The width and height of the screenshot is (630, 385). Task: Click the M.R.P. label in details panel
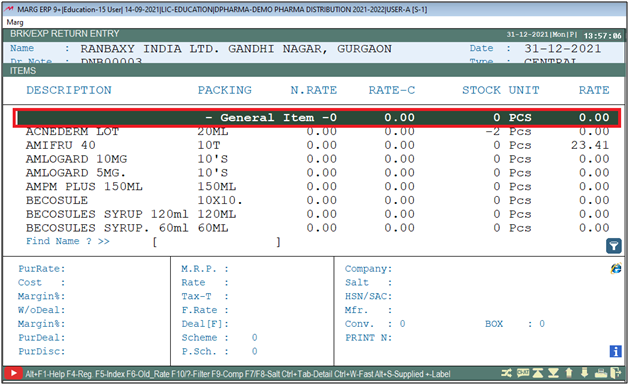205,269
